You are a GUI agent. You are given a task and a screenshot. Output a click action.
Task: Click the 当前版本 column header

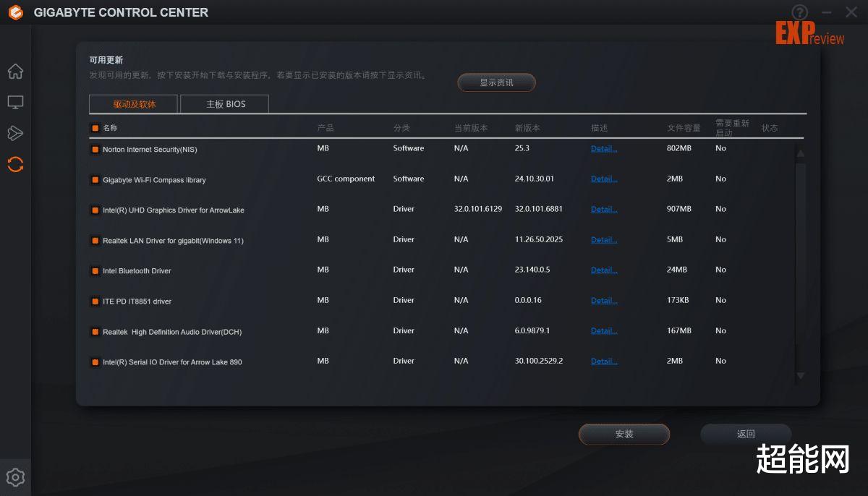click(471, 128)
